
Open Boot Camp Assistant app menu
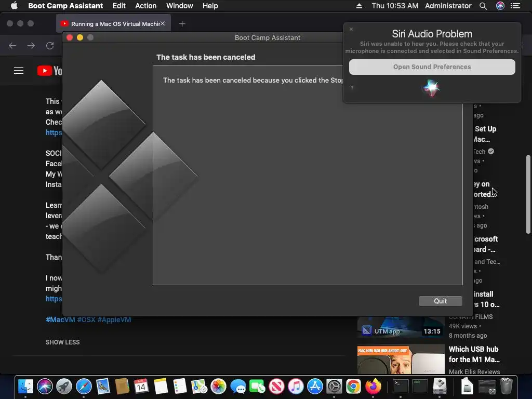point(65,6)
